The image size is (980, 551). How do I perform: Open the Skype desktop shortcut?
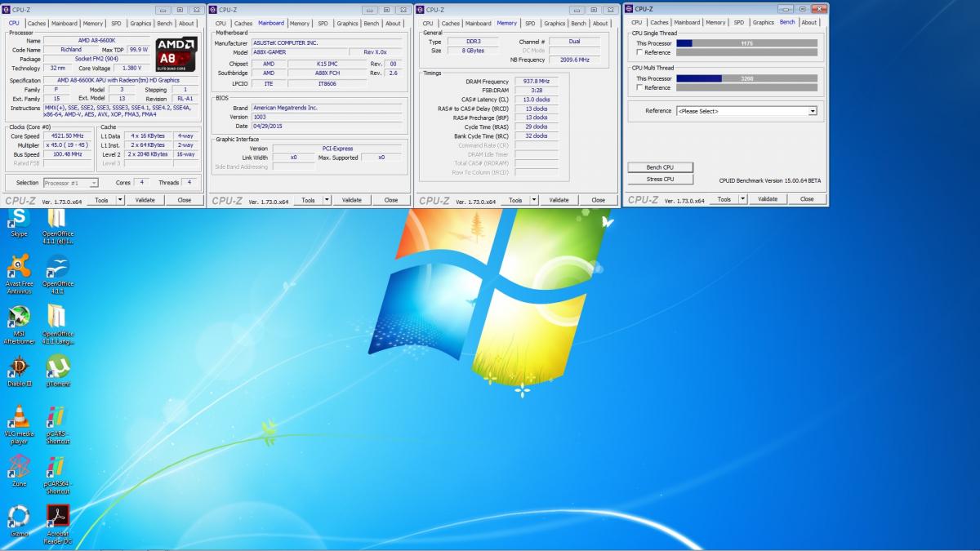tap(18, 219)
